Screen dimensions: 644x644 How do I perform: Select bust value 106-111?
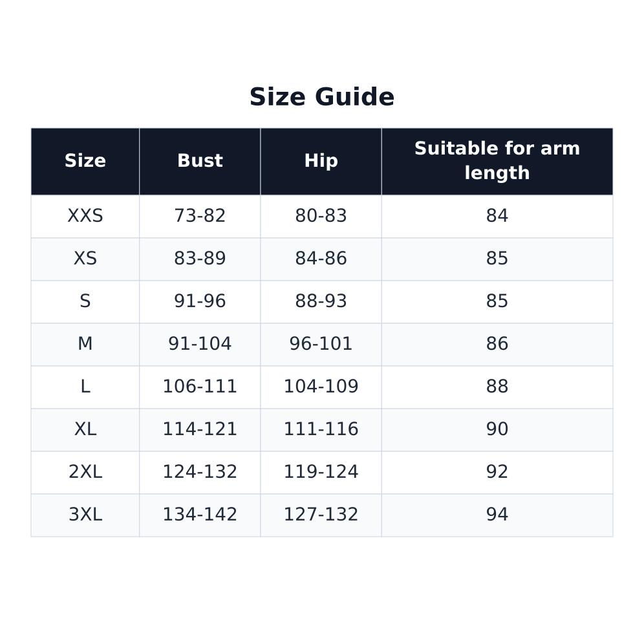coord(200,387)
